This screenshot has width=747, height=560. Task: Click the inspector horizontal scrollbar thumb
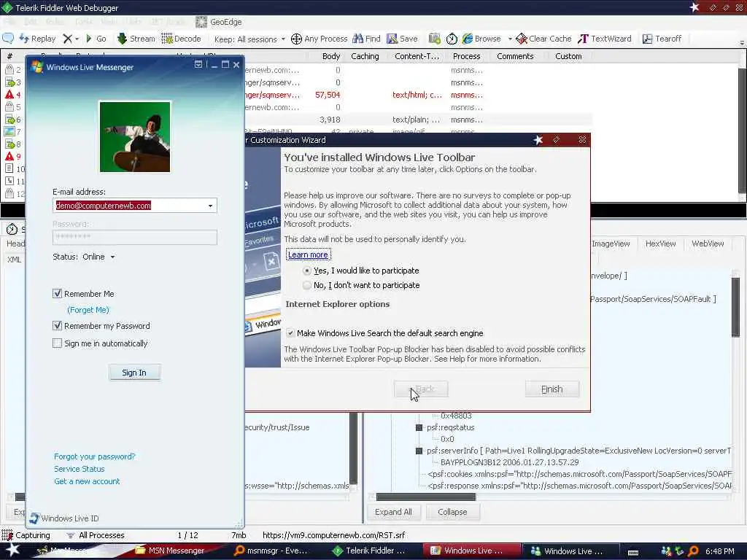coord(426,497)
